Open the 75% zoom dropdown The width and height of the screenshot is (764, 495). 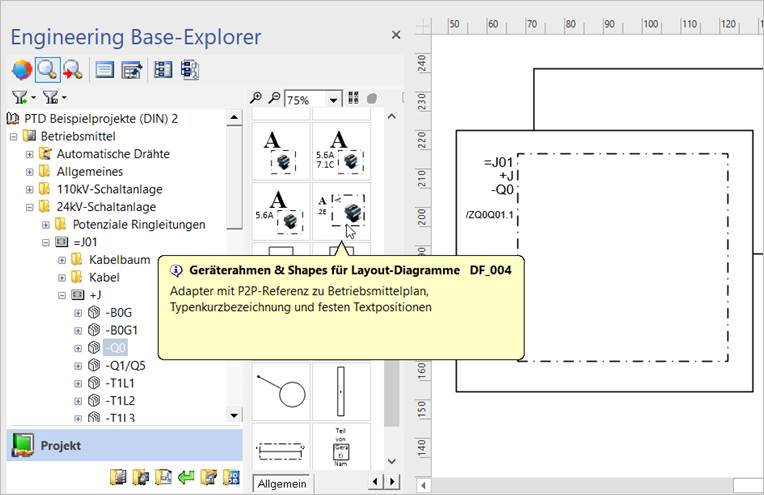pyautogui.click(x=333, y=100)
